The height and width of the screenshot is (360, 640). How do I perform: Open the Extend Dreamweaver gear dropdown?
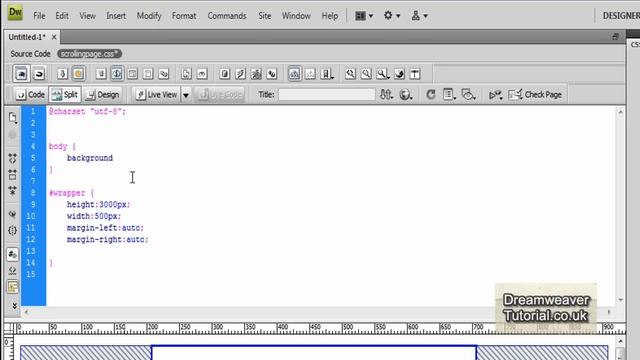click(x=392, y=16)
